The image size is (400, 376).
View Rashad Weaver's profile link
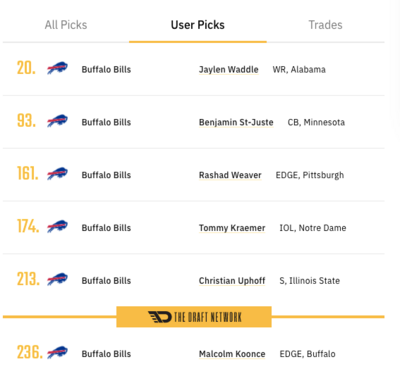point(230,175)
